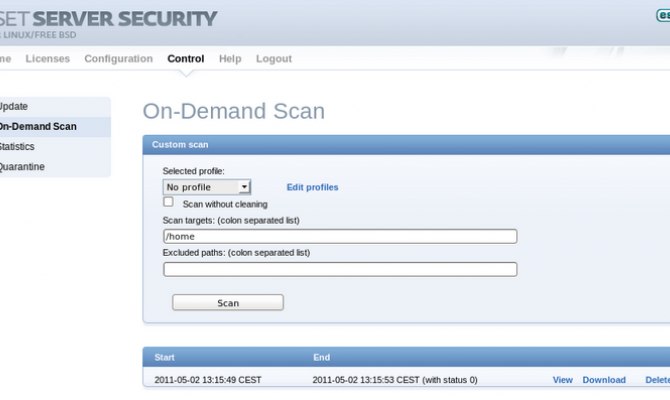670x400 pixels.
Task: Select the Control menu tab
Action: click(185, 59)
